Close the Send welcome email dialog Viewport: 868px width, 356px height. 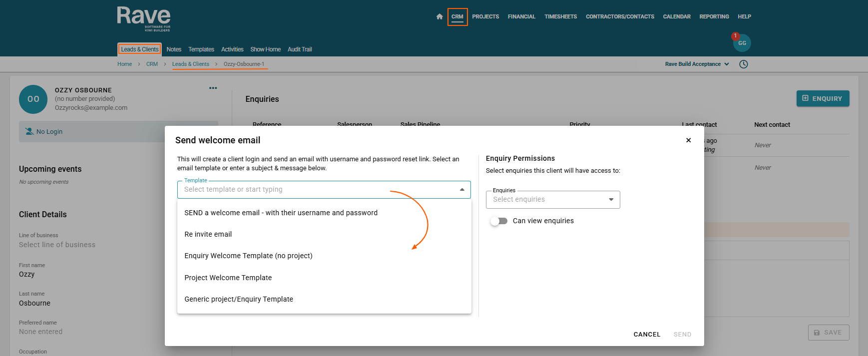click(688, 140)
